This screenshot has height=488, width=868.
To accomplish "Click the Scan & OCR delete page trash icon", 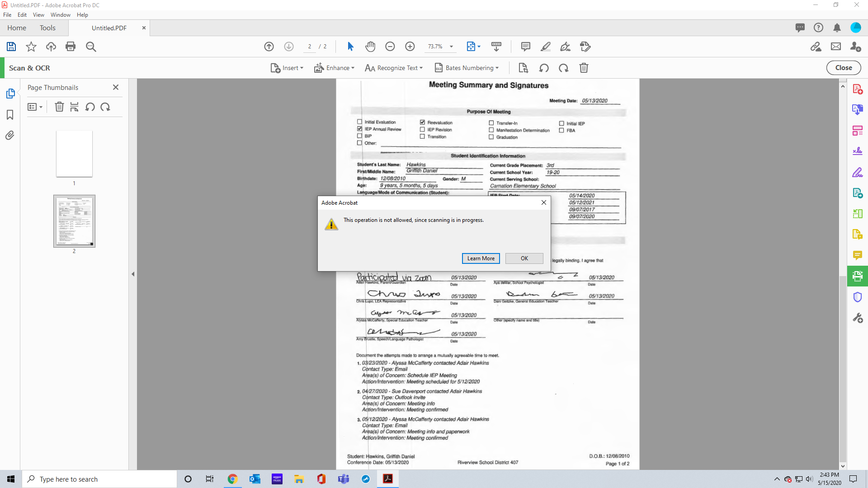I will (x=584, y=68).
